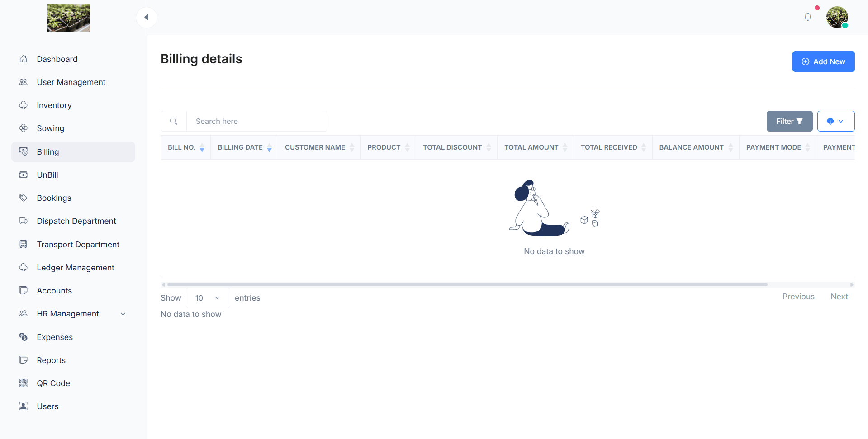Screen dimensions: 868x439
Task: Click the Dashboard home icon
Action: point(24,59)
